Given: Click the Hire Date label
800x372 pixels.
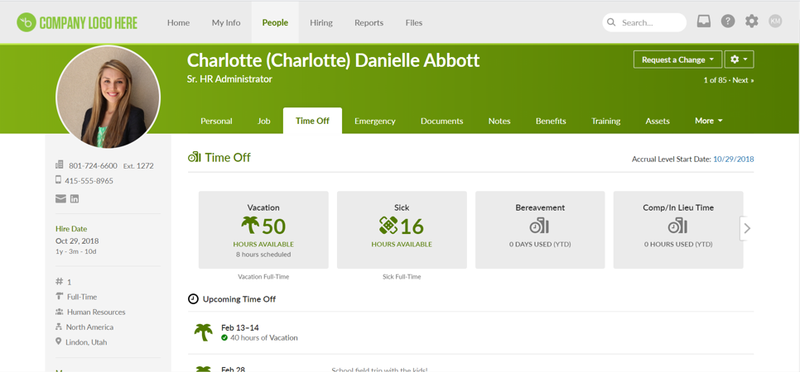Looking at the screenshot, I should 71,229.
